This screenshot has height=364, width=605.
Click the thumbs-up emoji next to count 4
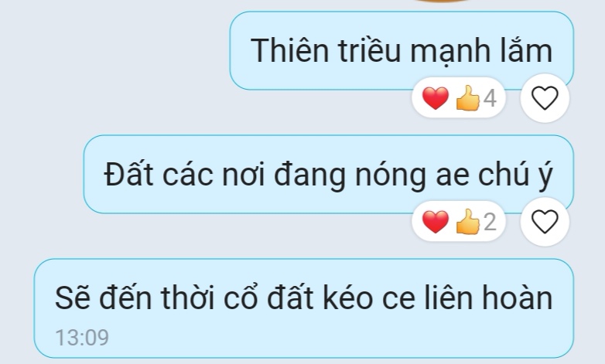467,98
